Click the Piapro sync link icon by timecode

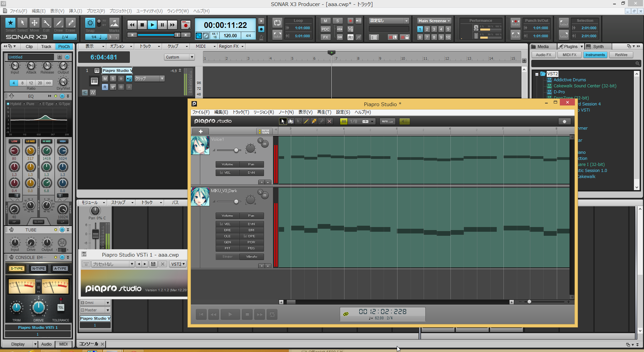[346, 314]
